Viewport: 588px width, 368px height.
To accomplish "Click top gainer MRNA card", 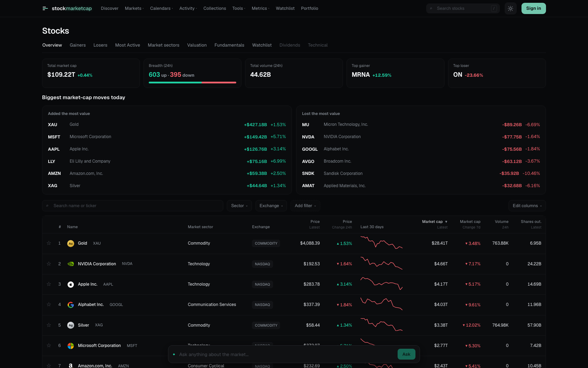I will click(x=395, y=73).
